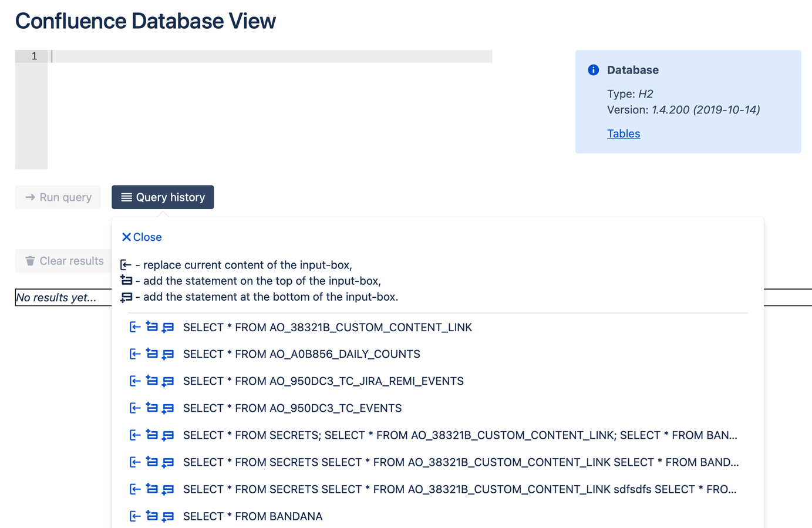812x528 pixels.
Task: Select text SELECT * FROM BANDANA
Action: (253, 516)
